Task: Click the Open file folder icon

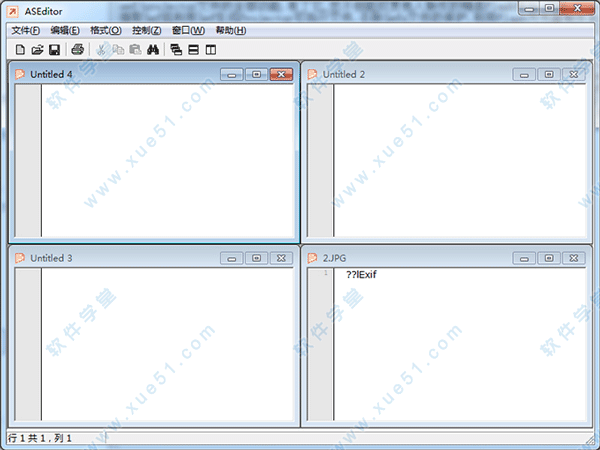Action: point(37,49)
